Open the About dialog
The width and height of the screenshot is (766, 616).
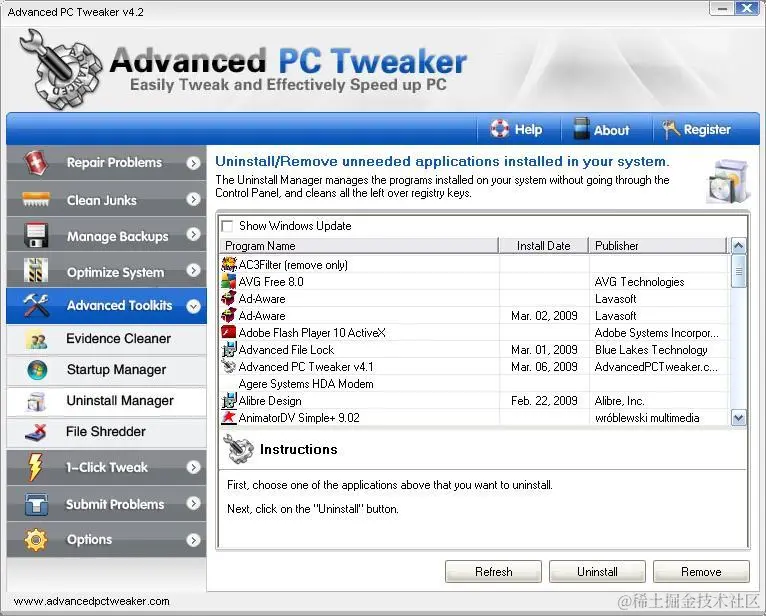coord(601,129)
